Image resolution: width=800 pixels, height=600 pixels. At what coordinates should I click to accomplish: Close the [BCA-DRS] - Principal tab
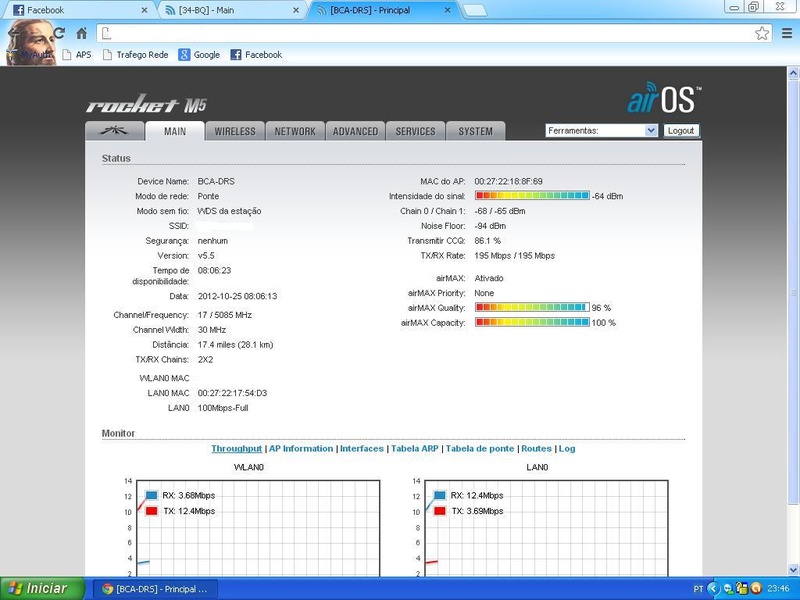pyautogui.click(x=447, y=10)
